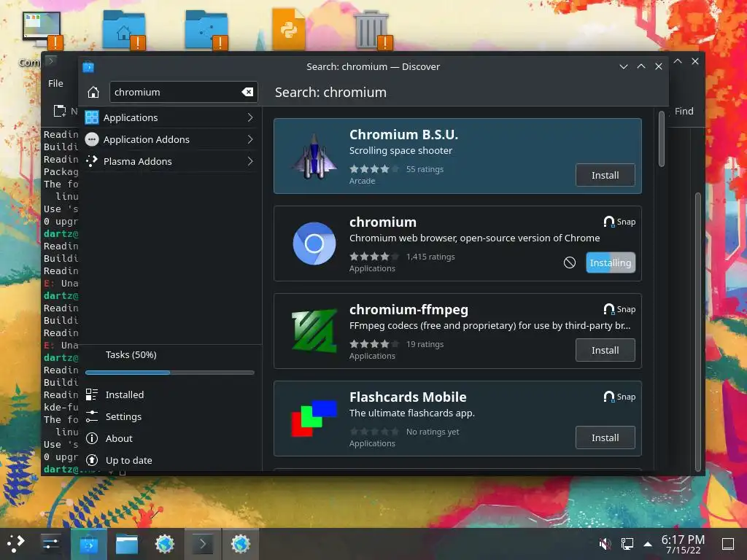This screenshot has width=747, height=560.
Task: Click the Discover home icon
Action: tap(93, 92)
